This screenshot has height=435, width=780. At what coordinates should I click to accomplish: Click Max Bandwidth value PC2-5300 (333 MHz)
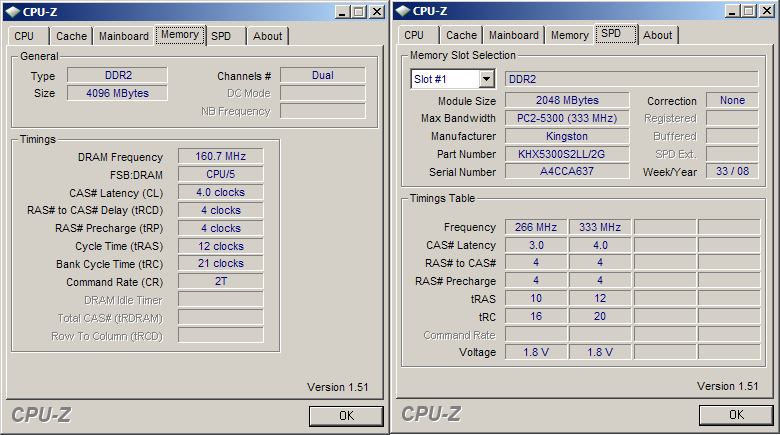pyautogui.click(x=567, y=118)
